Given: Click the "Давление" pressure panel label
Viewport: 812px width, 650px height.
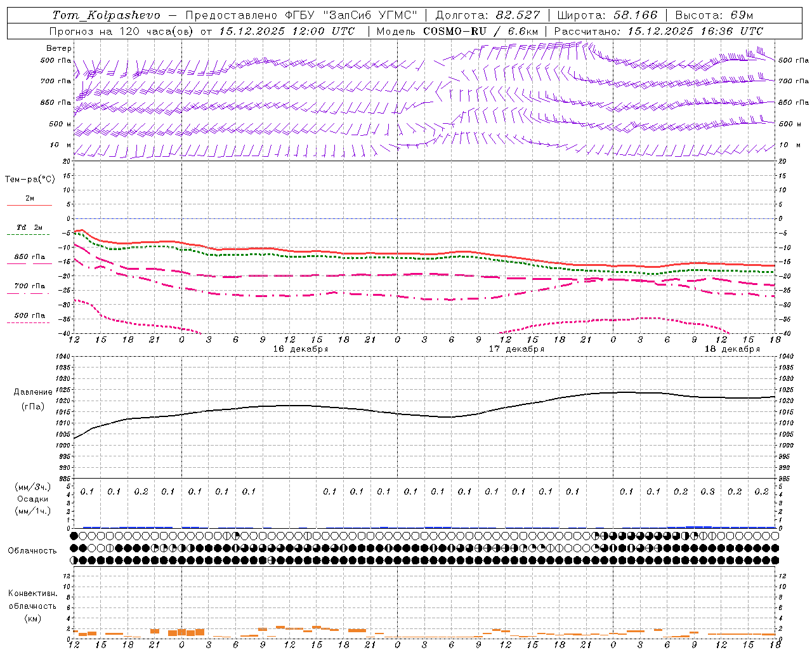Looking at the screenshot, I should (x=33, y=392).
